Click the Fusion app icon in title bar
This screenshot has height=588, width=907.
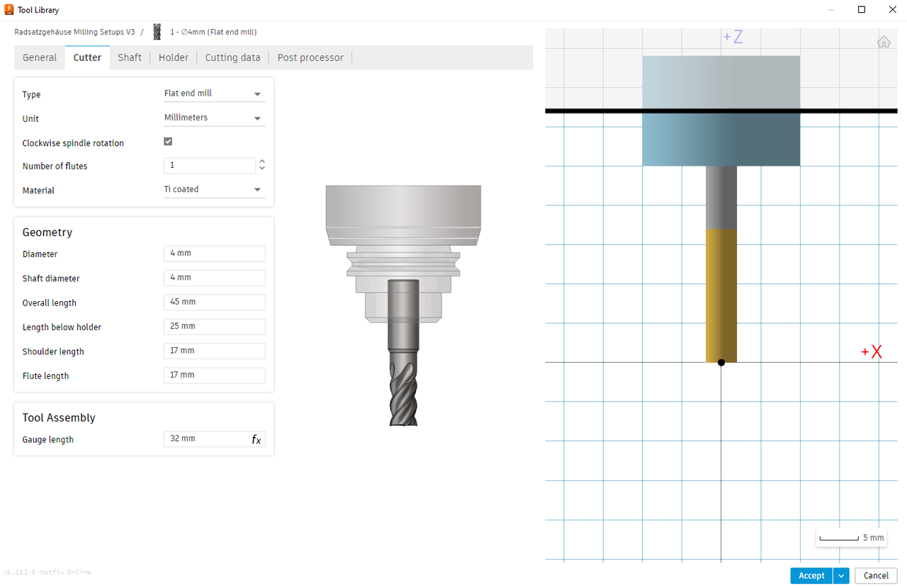click(9, 10)
